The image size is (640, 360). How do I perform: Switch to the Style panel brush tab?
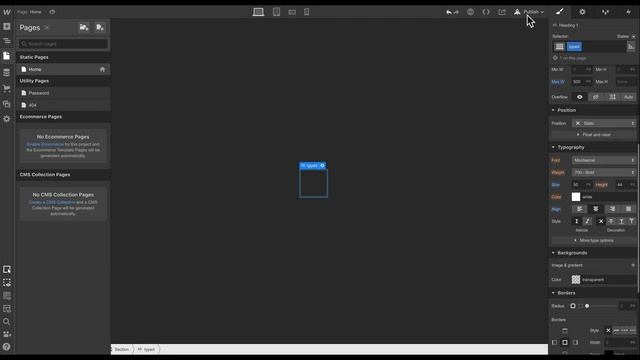coord(560,12)
